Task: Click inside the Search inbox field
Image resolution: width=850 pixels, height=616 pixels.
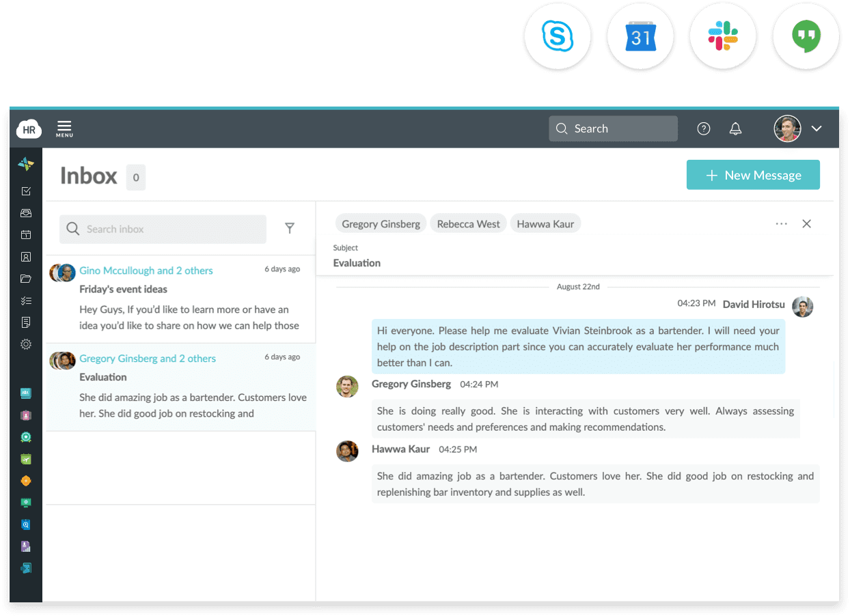Action: click(162, 229)
